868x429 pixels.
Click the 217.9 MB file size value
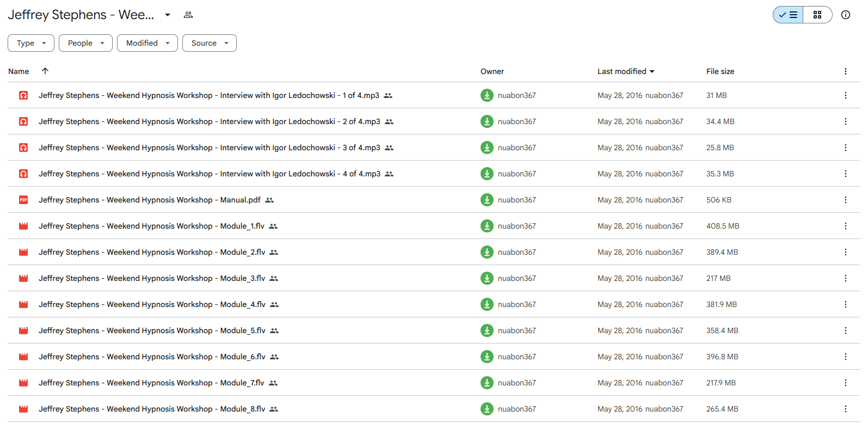[721, 383]
